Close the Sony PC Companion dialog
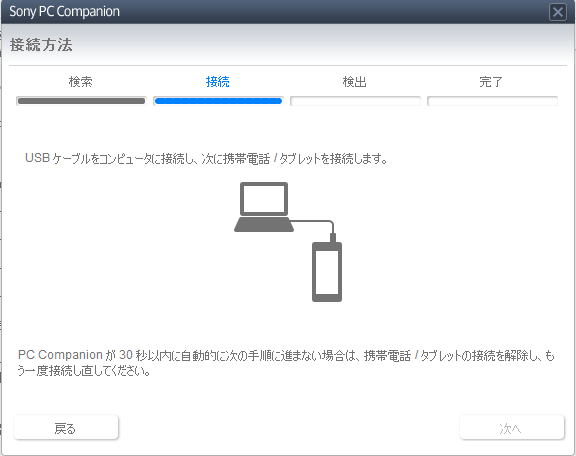Screen dimensions: 576x456 pos(558,12)
